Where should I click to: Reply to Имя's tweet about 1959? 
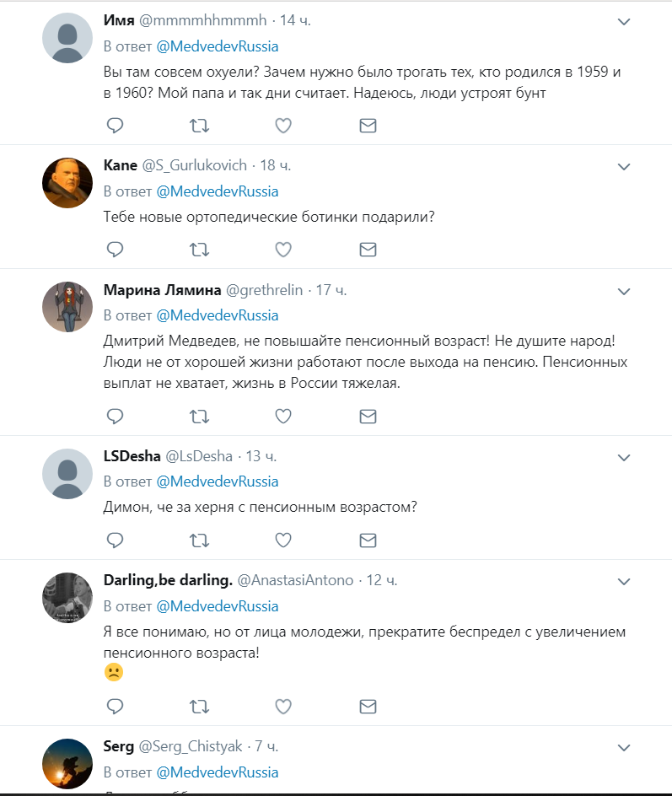pyautogui.click(x=116, y=126)
